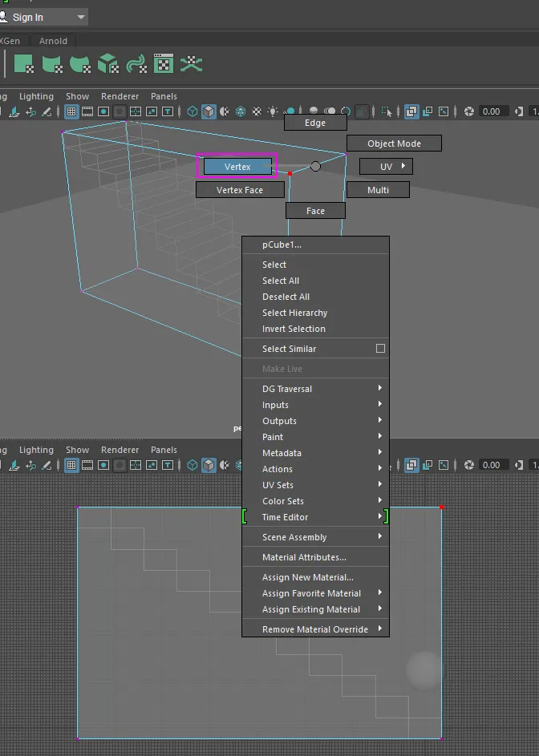Expand the Scene Assembly submenu
The height and width of the screenshot is (756, 539).
(315, 537)
